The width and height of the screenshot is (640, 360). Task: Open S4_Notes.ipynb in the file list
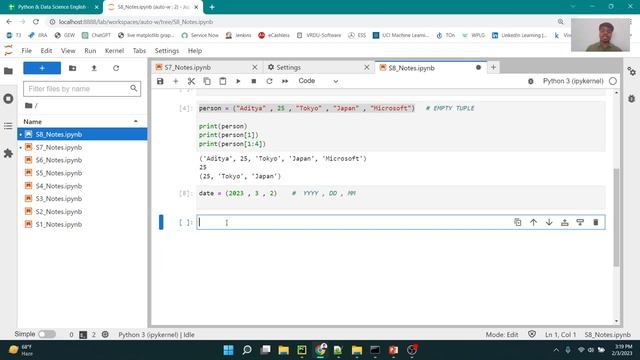82,186
